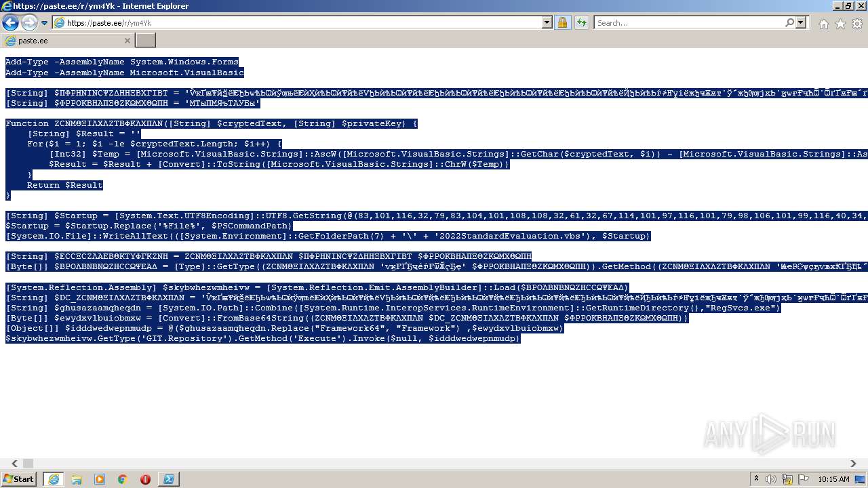Viewport: 868px width, 488px height.
Task: Click the '[String] $ghusazaamqheqdn' RegSvcs.exe line
Action: [x=393, y=308]
